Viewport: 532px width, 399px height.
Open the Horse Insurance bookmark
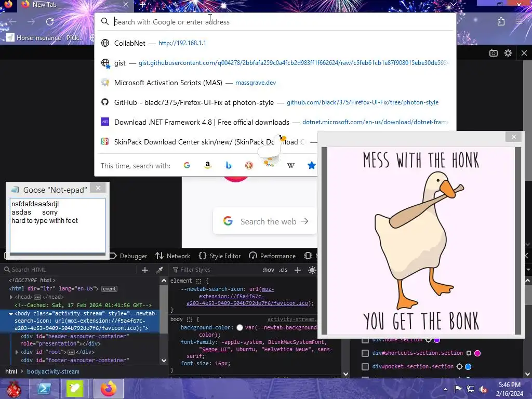[x=45, y=37]
